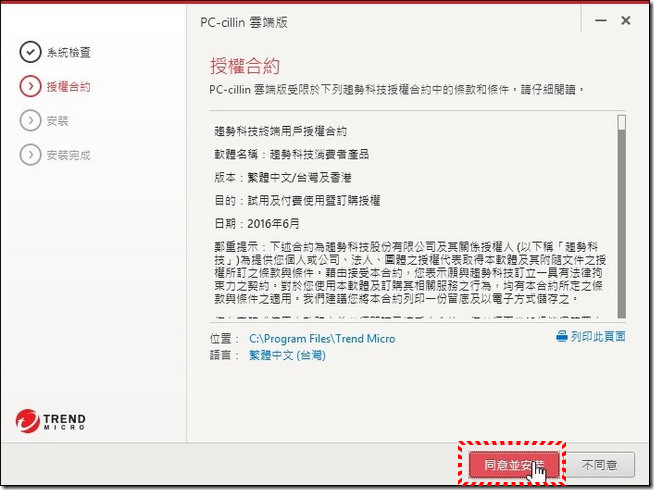The width and height of the screenshot is (654, 490).
Task: Click the line 趨勢科技終端用戶授權合約
Action: (280, 131)
